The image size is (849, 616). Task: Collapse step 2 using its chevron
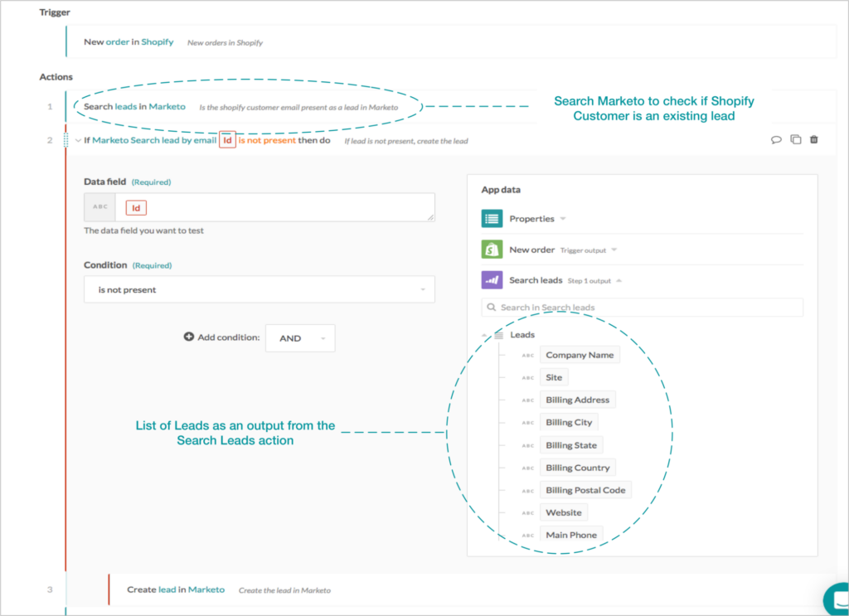tap(78, 140)
